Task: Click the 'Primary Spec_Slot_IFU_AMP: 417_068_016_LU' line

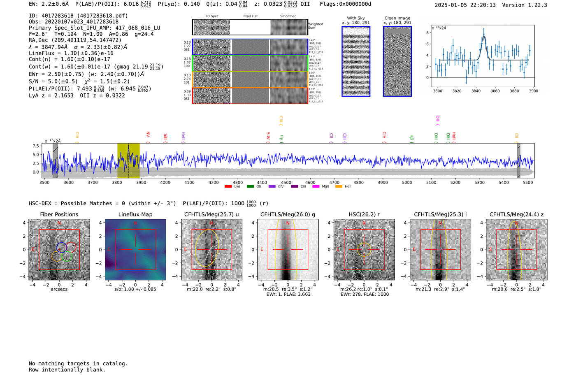Action: (95, 28)
